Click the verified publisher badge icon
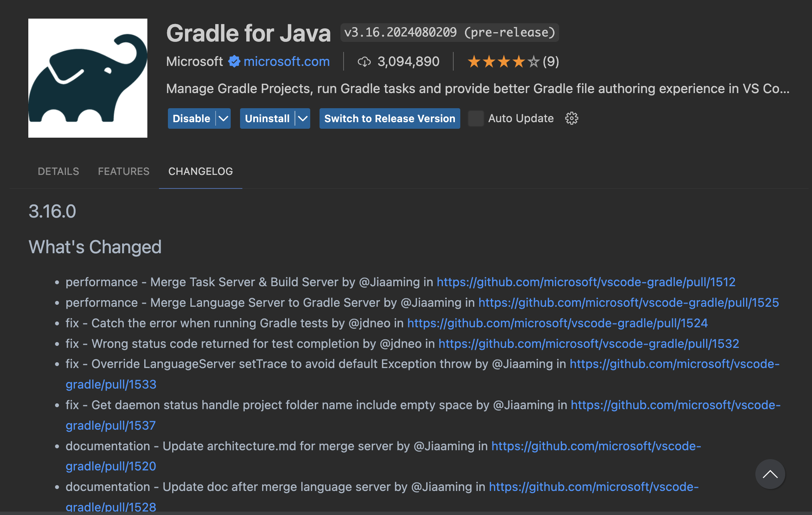The height and width of the screenshot is (515, 812). [x=234, y=61]
